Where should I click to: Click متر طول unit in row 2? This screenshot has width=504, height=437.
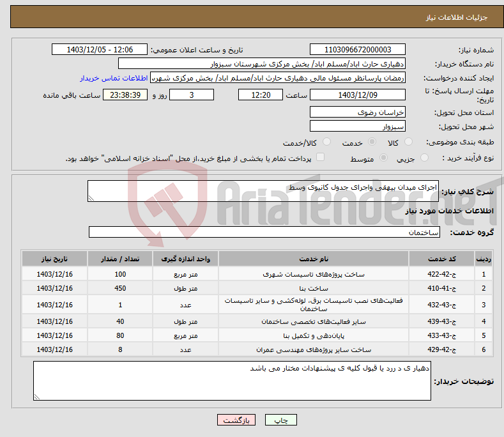[x=185, y=288]
